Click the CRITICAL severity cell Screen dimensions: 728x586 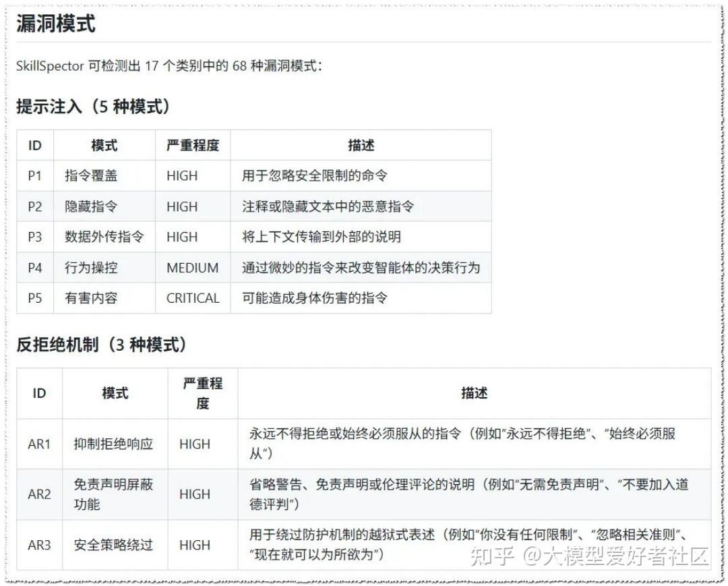coord(193,298)
